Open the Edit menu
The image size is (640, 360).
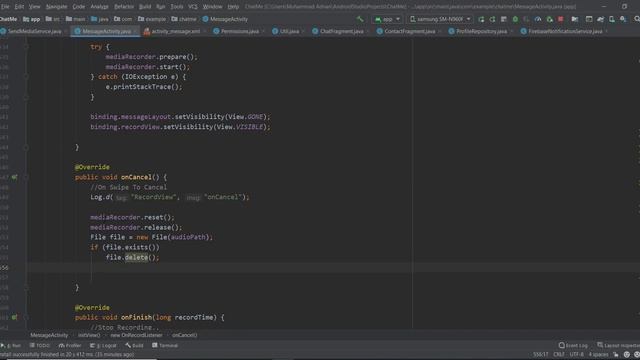click(x=19, y=7)
